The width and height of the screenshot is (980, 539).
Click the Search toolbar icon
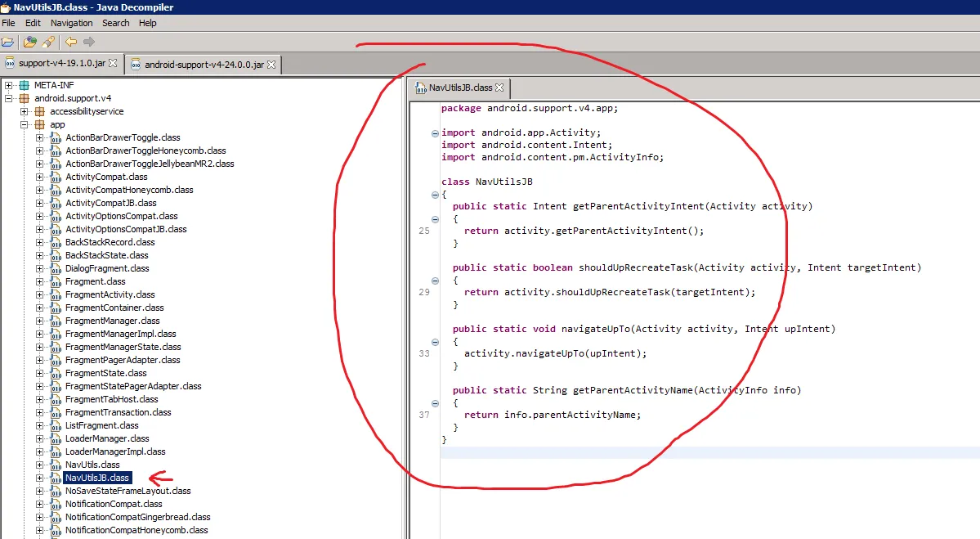[48, 42]
